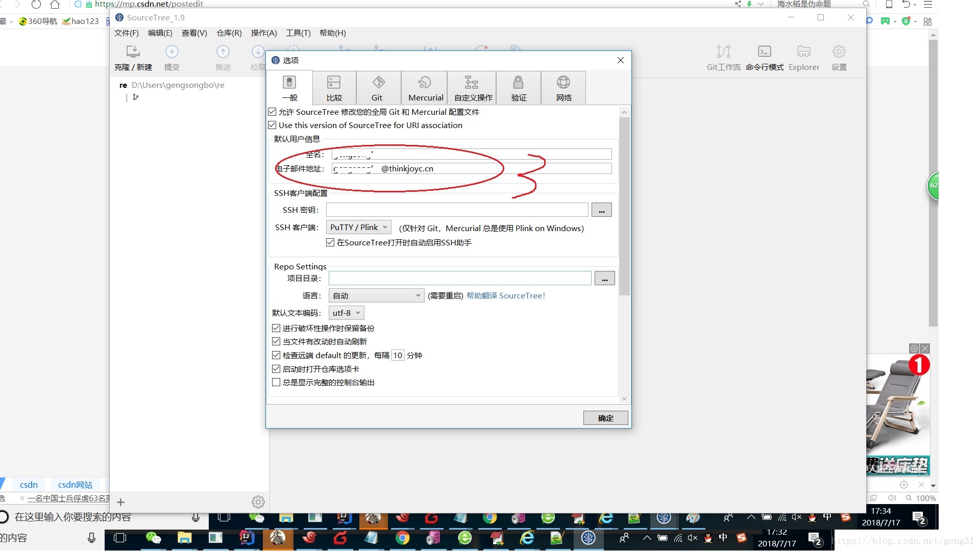Screen dimensions: 980x551
Task: Switch to the csdn网站 browser tab
Action: point(75,485)
